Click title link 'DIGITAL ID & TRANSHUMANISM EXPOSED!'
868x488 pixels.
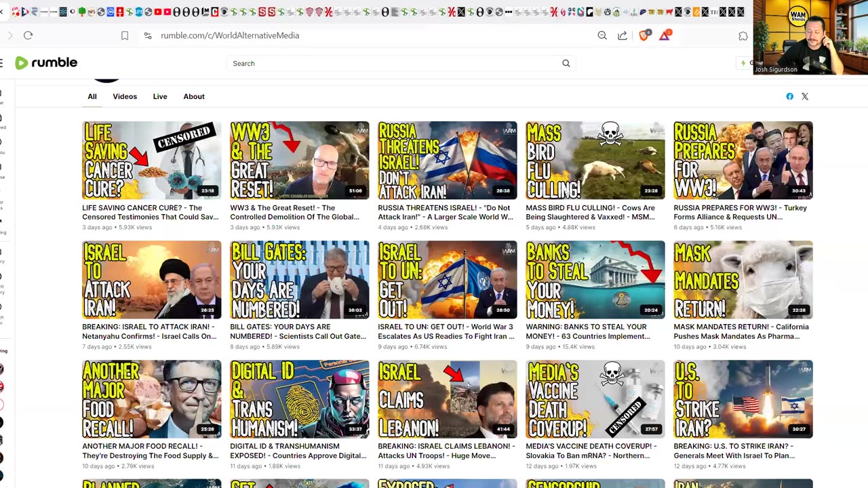[x=298, y=451]
